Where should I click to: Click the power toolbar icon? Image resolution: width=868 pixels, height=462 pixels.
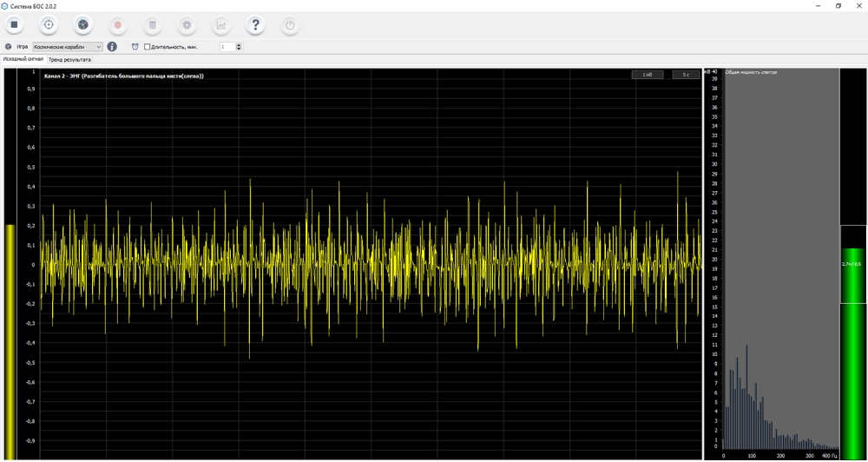click(x=290, y=25)
